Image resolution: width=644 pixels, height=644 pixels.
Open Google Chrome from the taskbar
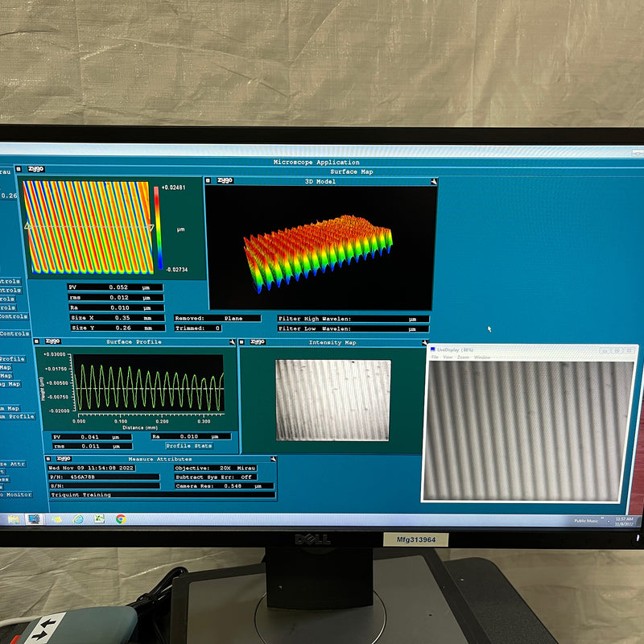(x=121, y=519)
